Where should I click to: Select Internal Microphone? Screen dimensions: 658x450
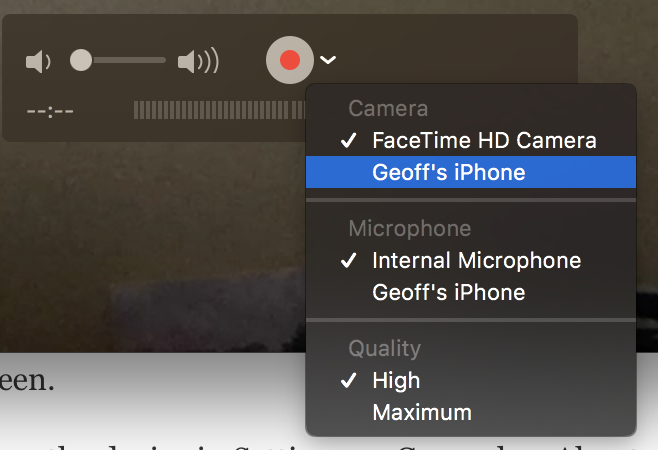[471, 260]
